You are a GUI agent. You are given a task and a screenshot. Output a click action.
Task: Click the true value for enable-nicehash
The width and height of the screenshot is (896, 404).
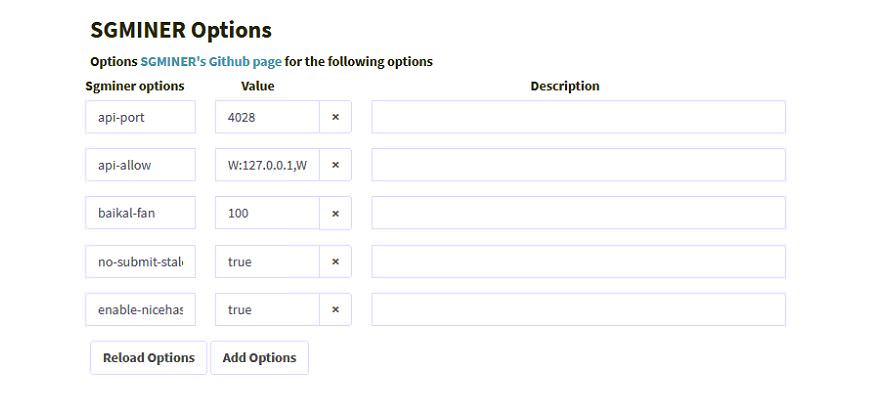click(x=267, y=310)
